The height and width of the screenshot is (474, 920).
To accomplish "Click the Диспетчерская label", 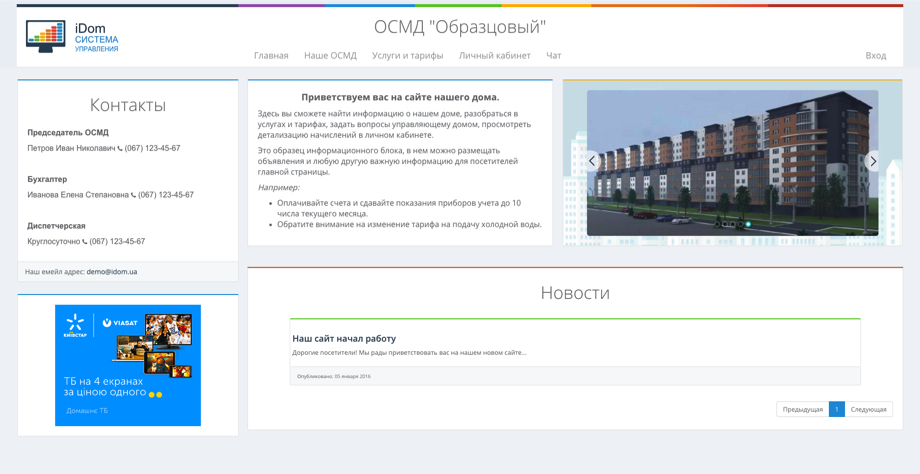I will click(x=56, y=226).
